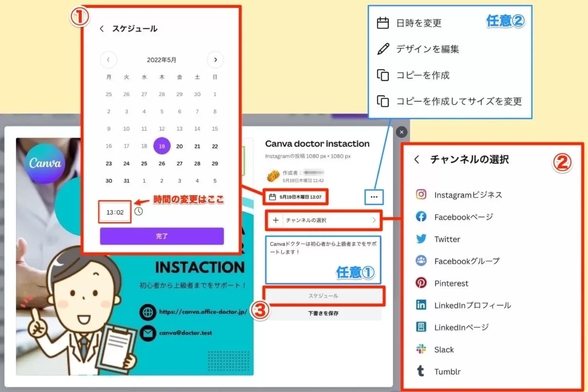588x392 pixels.
Task: Go back from チャンネルの選択 panel
Action: pos(417,160)
